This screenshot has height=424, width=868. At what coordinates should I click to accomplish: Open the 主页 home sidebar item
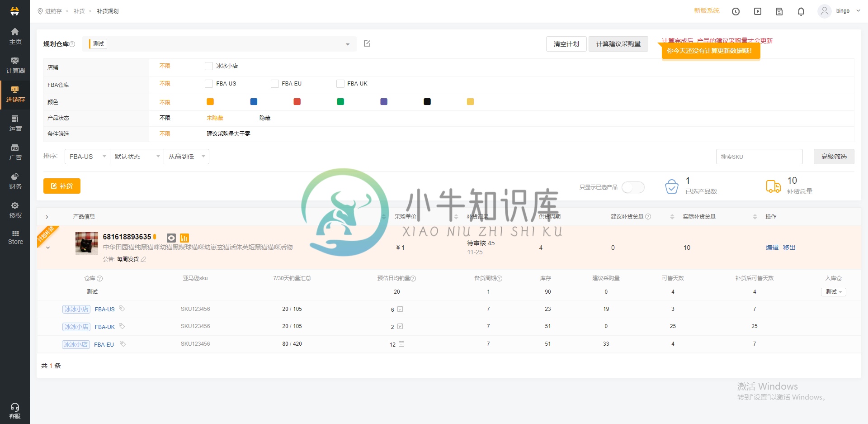[x=15, y=37]
